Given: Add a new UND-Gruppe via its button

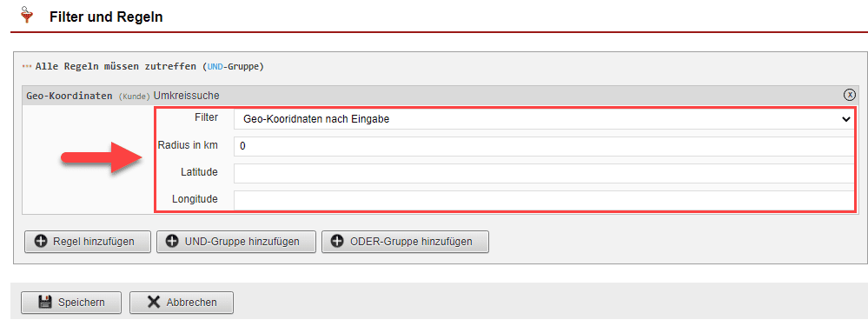Looking at the screenshot, I should (235, 242).
